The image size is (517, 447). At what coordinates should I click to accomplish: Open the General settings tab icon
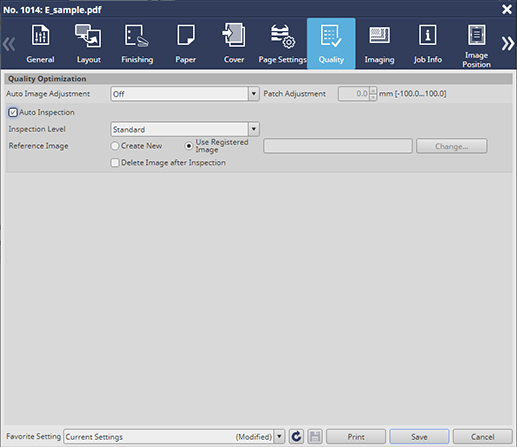pyautogui.click(x=40, y=35)
